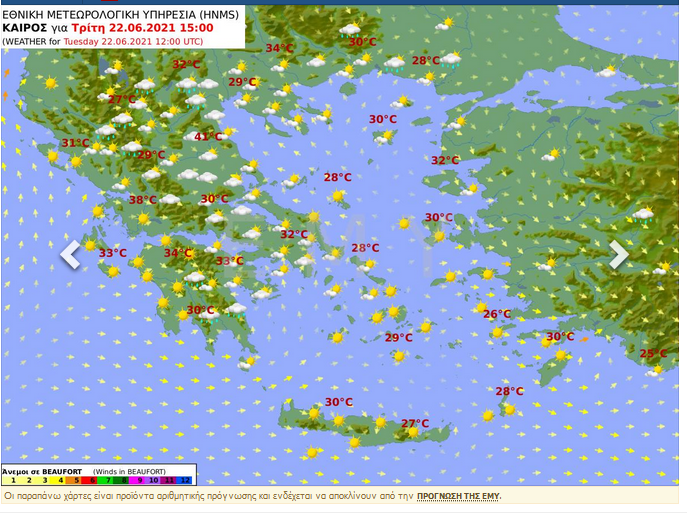This screenshot has width=687, height=513.
Task: Click the sun icon below the 29°C Aegean label
Action: (399, 355)
